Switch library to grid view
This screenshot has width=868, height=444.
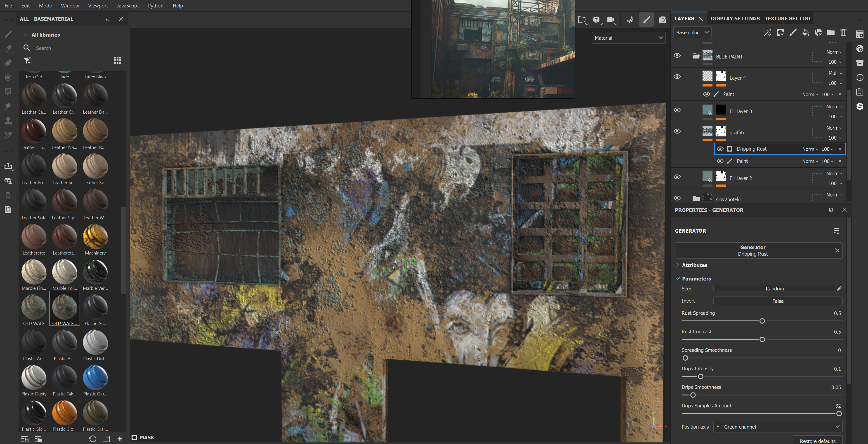coord(117,60)
